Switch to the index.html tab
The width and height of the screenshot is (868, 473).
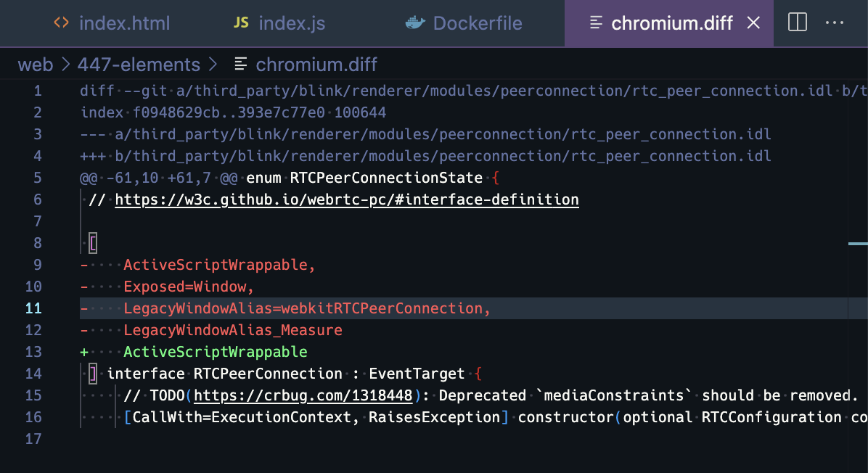[123, 23]
